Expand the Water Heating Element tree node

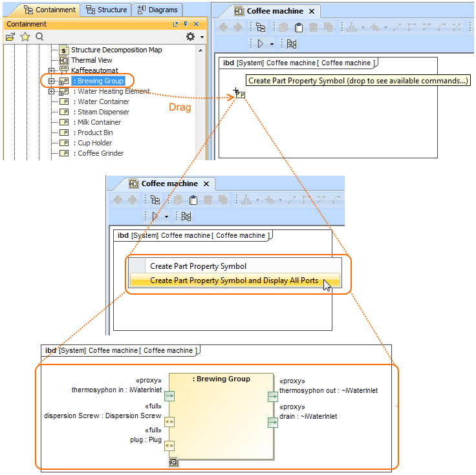click(x=52, y=91)
